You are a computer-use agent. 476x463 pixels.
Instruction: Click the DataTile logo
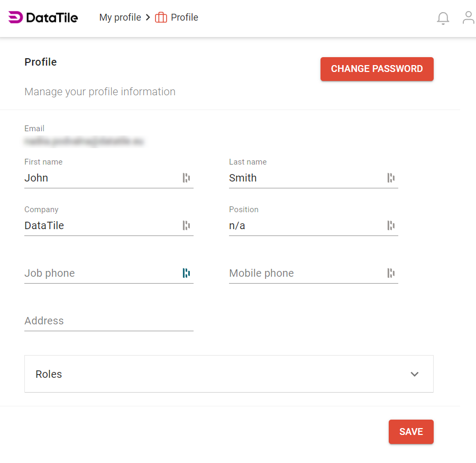tap(43, 17)
